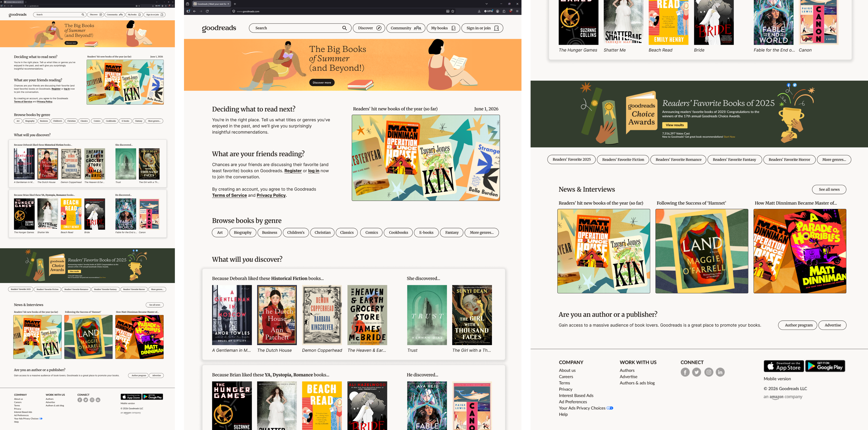Open Terms of Service link in the center window
Image resolution: width=868 pixels, height=430 pixels.
click(x=229, y=195)
